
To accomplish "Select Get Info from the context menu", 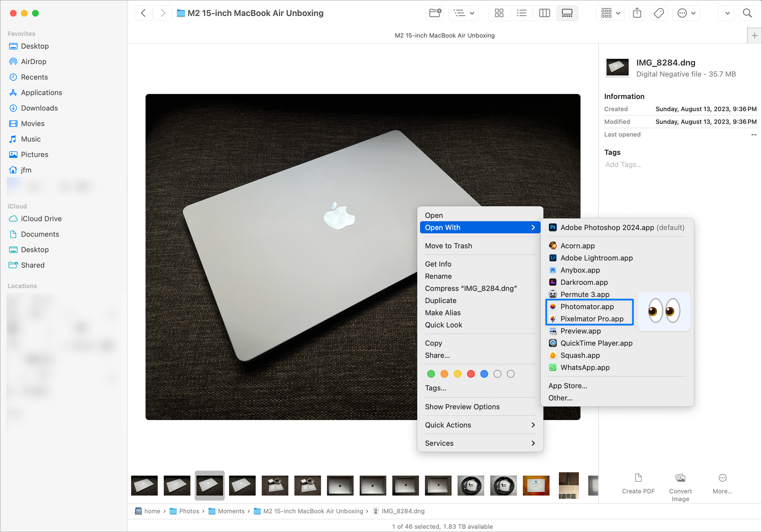I will (x=438, y=264).
